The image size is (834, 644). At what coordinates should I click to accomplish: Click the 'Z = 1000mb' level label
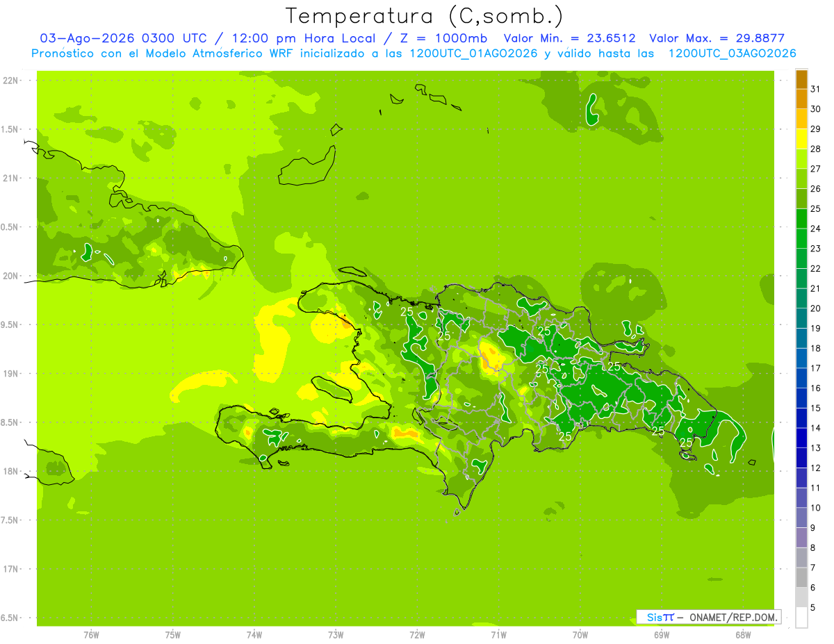(x=445, y=38)
